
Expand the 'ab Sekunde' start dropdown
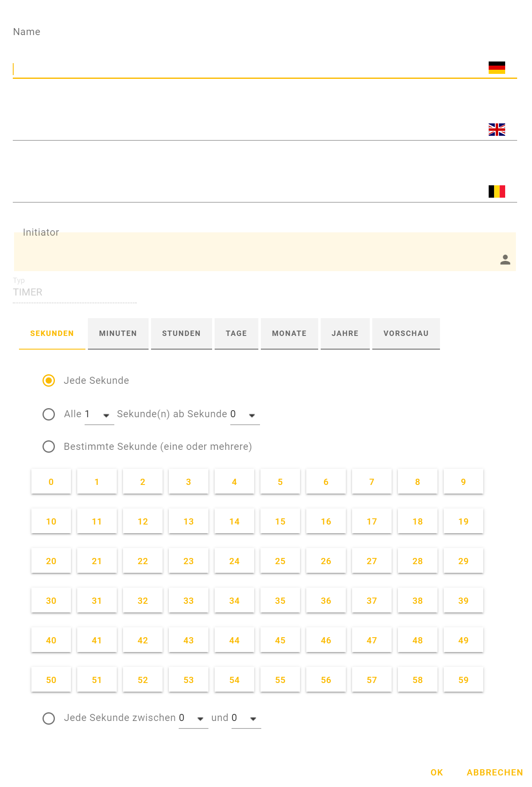click(245, 415)
